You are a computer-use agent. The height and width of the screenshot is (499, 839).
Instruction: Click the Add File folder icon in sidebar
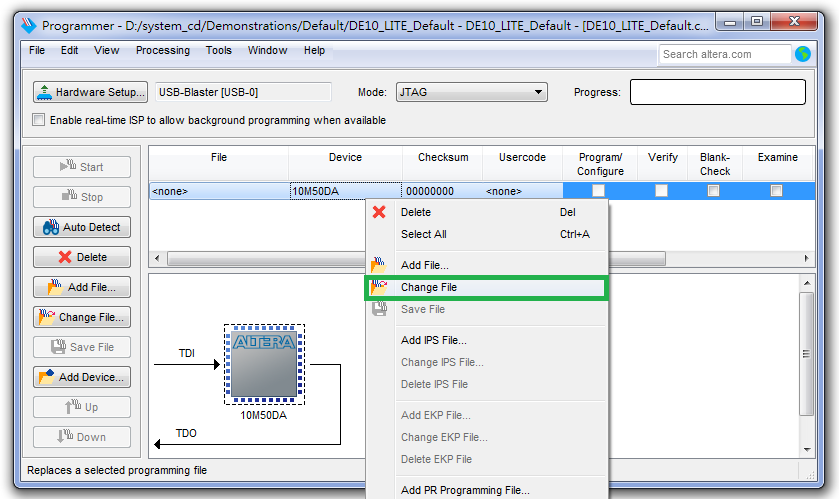(48, 287)
